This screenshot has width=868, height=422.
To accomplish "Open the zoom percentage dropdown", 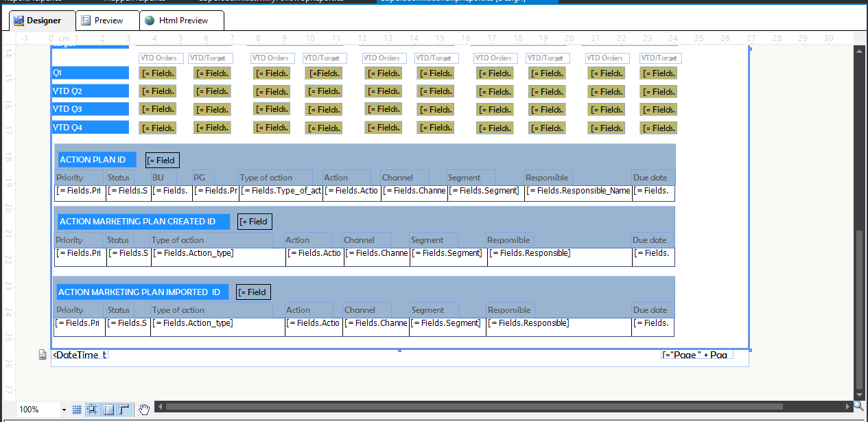I will pyautogui.click(x=64, y=409).
